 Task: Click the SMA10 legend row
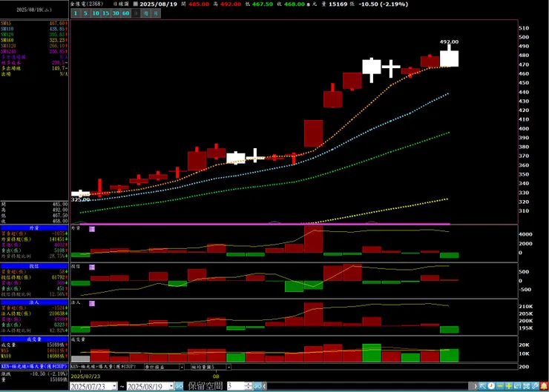click(34, 29)
